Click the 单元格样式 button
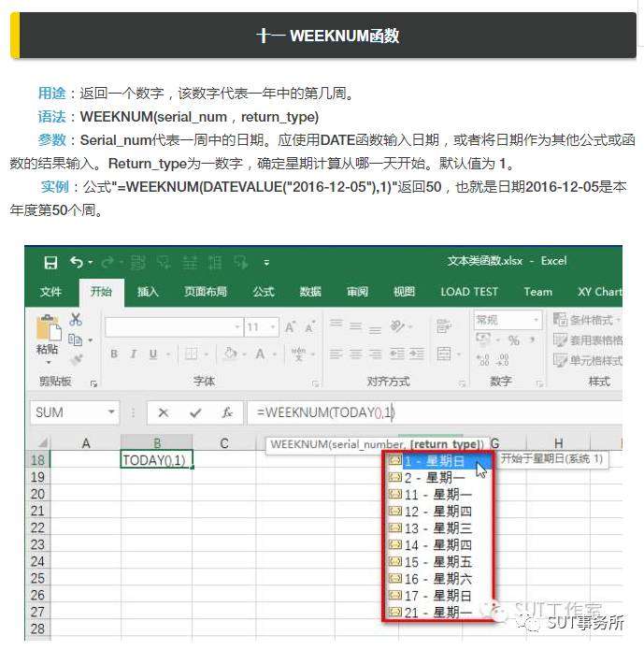The height and width of the screenshot is (650, 644). (x=588, y=360)
